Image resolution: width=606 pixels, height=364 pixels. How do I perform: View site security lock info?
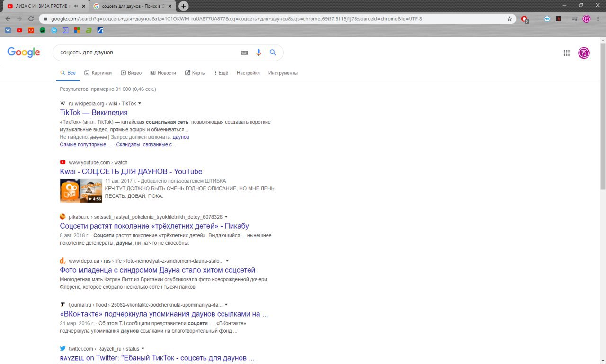[45, 19]
